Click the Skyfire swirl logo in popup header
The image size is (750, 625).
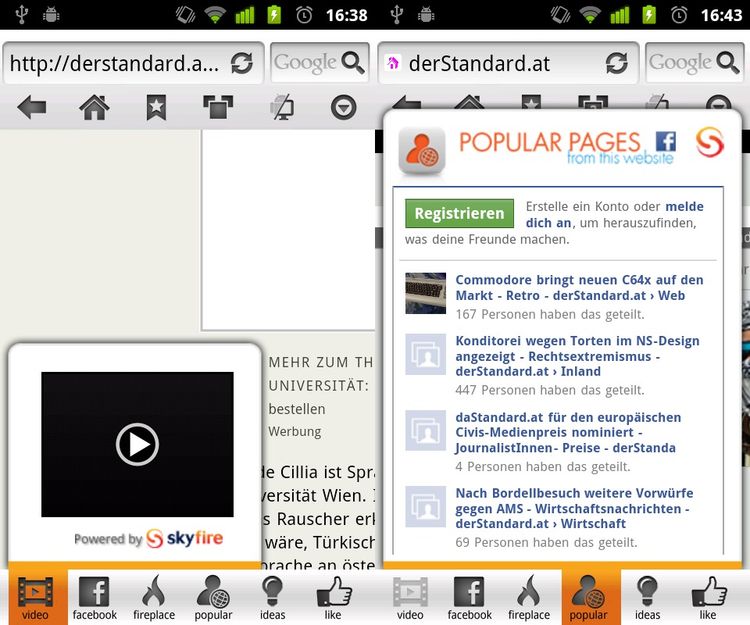(709, 141)
